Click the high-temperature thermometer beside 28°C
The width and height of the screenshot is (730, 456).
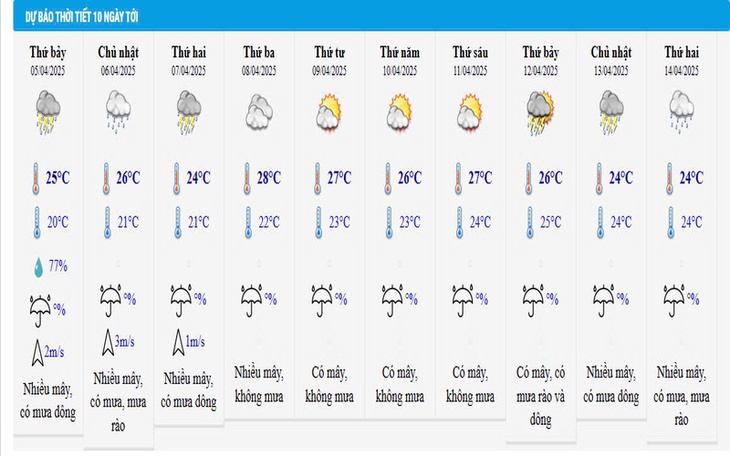(247, 178)
